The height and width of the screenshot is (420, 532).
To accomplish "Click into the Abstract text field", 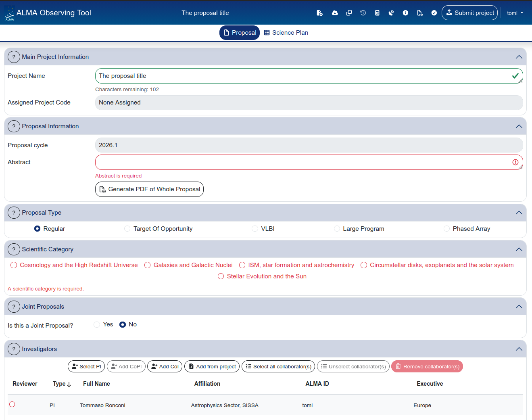I will (x=303, y=162).
